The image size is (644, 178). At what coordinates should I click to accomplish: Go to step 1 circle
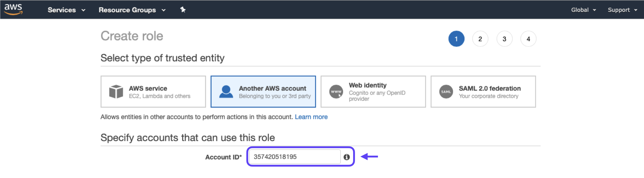click(456, 39)
